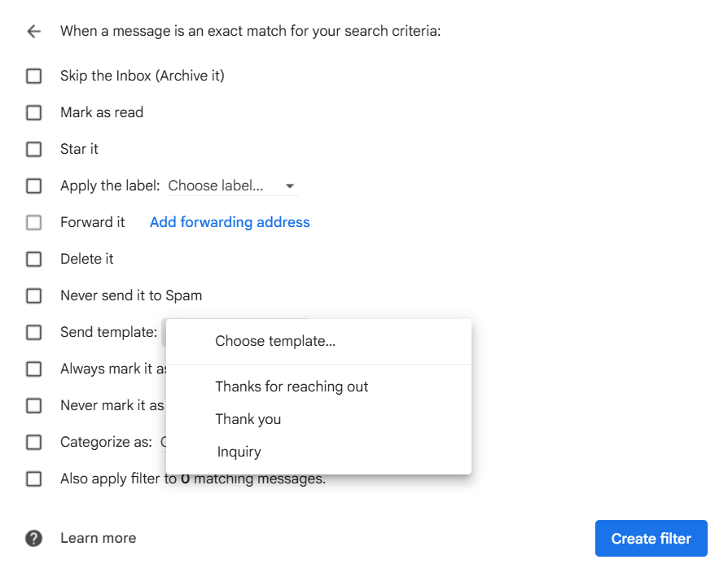Check the Delete it checkbox

pyautogui.click(x=33, y=260)
